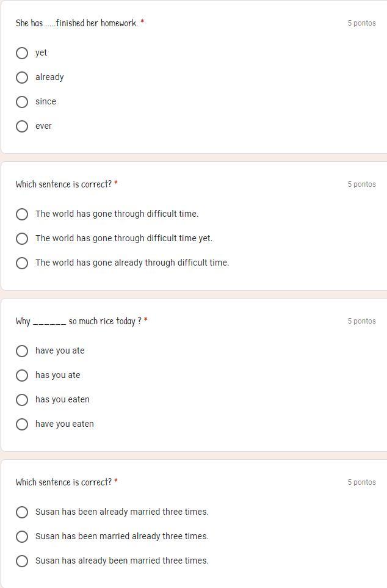Click the 'She has .....finished her homework' question text
387x588 pixels.
pyautogui.click(x=77, y=23)
